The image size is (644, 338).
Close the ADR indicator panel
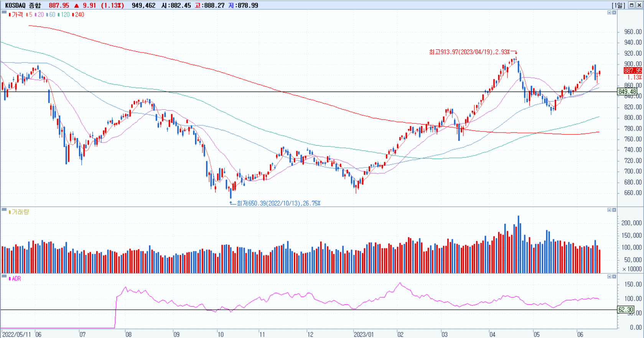(614, 277)
